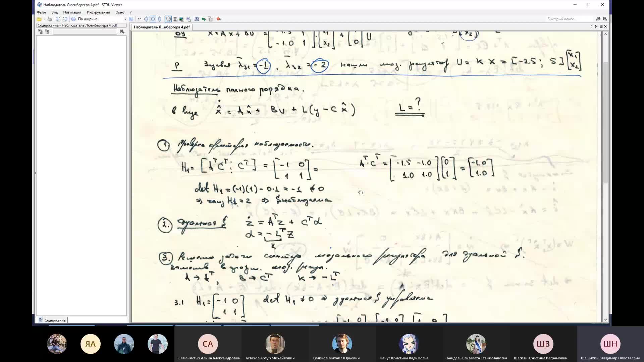
Task: Select participant Панус Кристина Вадимовна
Action: point(409,345)
